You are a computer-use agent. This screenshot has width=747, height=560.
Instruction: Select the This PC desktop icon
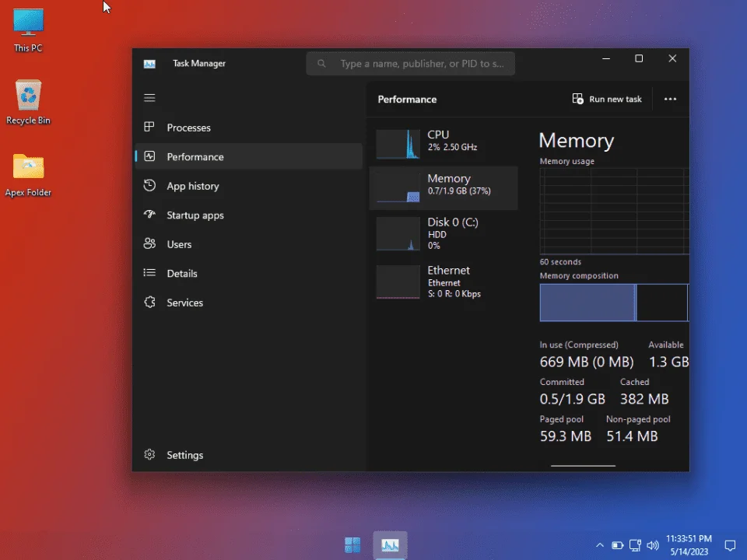(x=28, y=30)
